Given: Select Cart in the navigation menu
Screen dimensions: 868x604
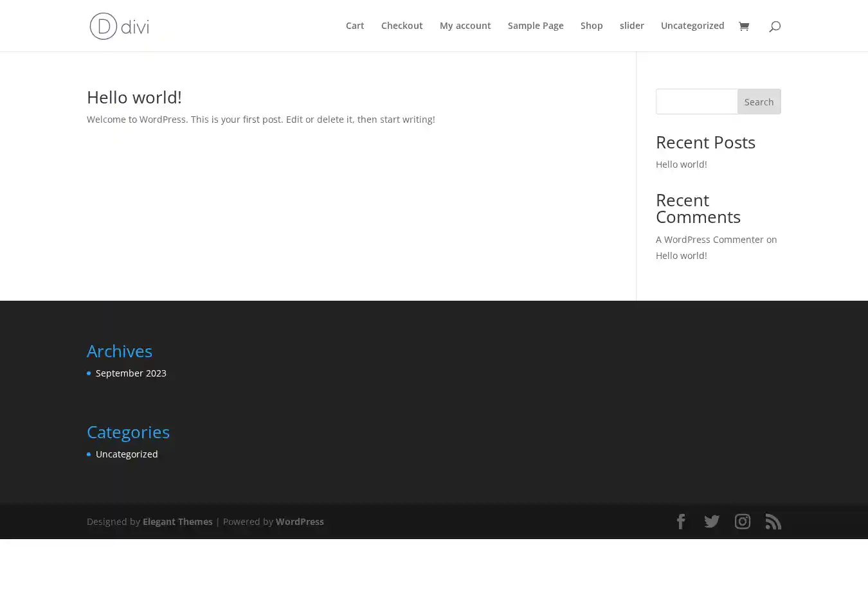Looking at the screenshot, I should tap(355, 26).
